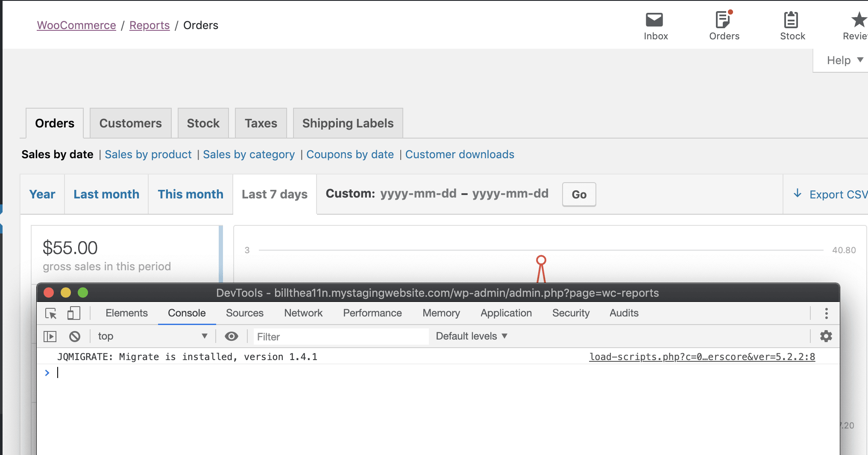This screenshot has height=455, width=868.
Task: Open the DevTools Memory tab
Action: click(x=441, y=313)
